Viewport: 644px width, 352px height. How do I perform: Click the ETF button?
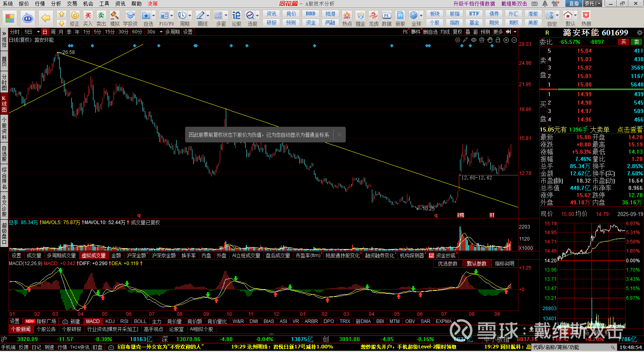474,14
